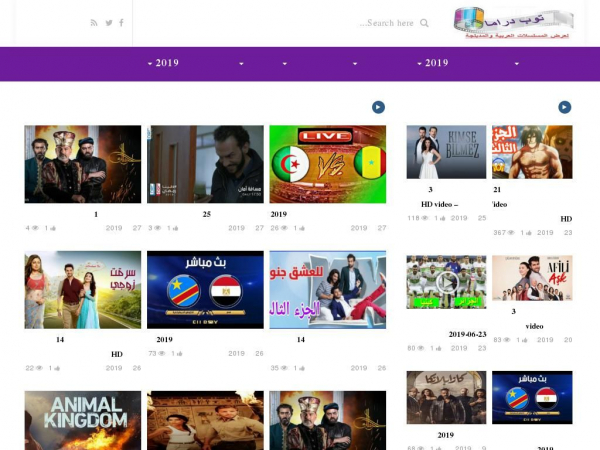Image resolution: width=600 pixels, height=450 pixels.
Task: Click the play circle icon above right sidebar videos
Action: coord(564,107)
